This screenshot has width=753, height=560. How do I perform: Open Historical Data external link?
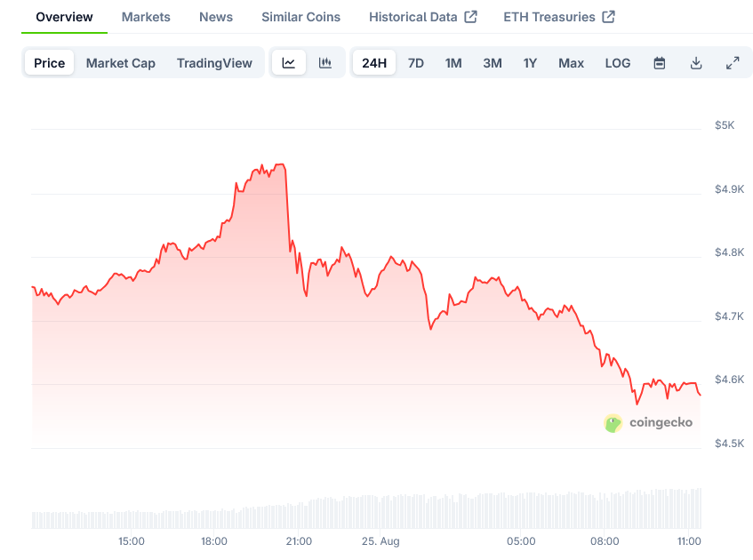coord(422,17)
